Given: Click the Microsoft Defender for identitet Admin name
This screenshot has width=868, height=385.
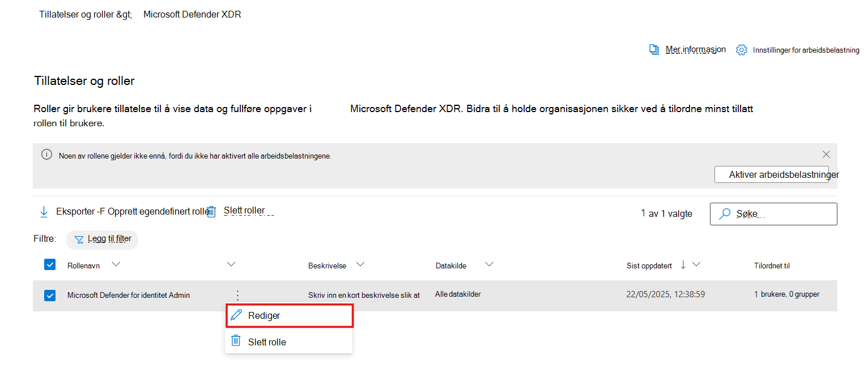Looking at the screenshot, I should coord(129,295).
